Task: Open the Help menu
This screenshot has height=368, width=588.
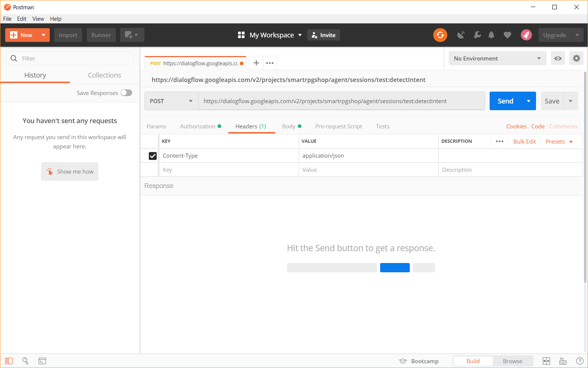Action: 56,19
